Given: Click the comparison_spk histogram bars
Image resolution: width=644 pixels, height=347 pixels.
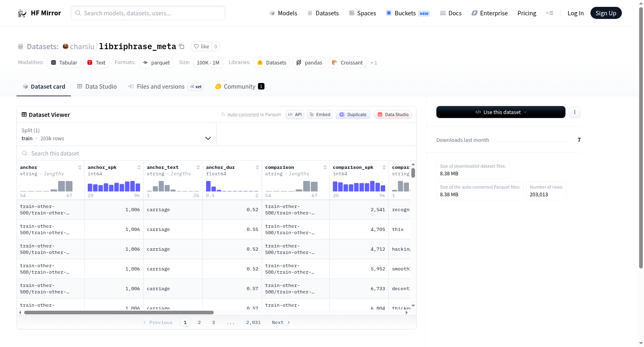Looking at the screenshot, I should coord(359,186).
